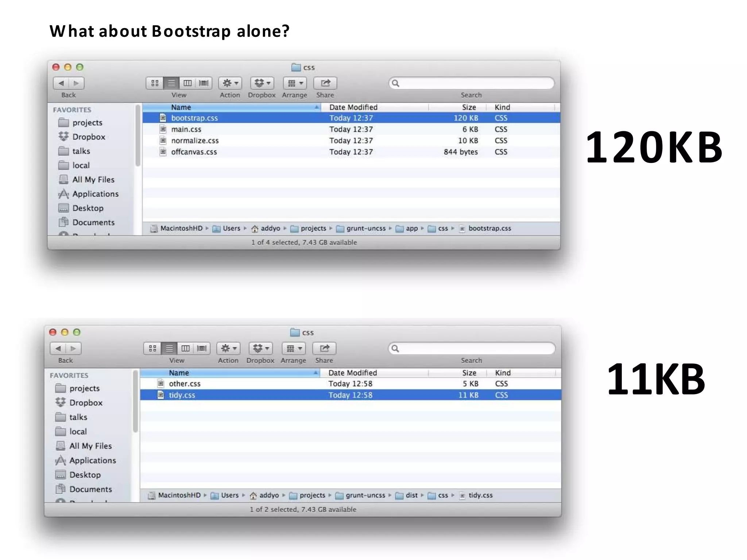The height and width of the screenshot is (560, 747).
Task: Click Users in top window path bar
Action: (227, 228)
